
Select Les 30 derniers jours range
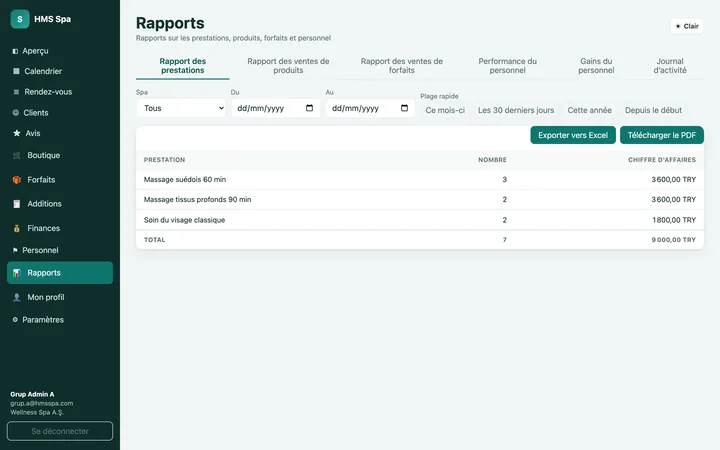(x=516, y=110)
